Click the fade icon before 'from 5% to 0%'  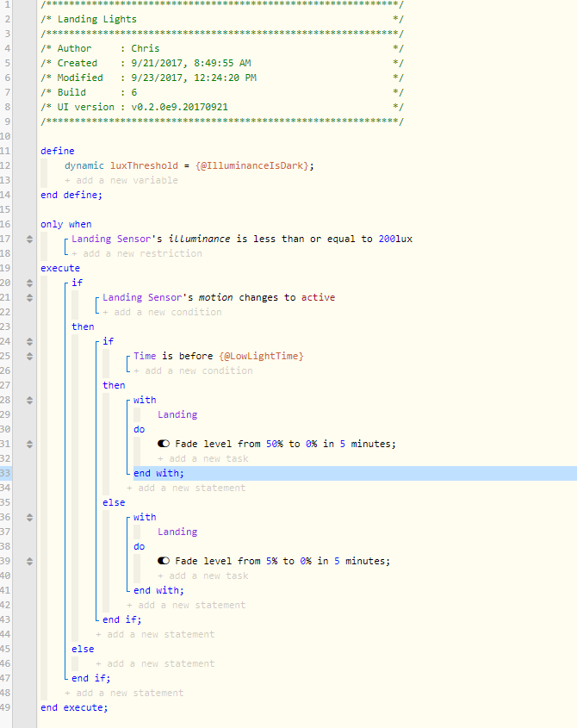click(164, 561)
